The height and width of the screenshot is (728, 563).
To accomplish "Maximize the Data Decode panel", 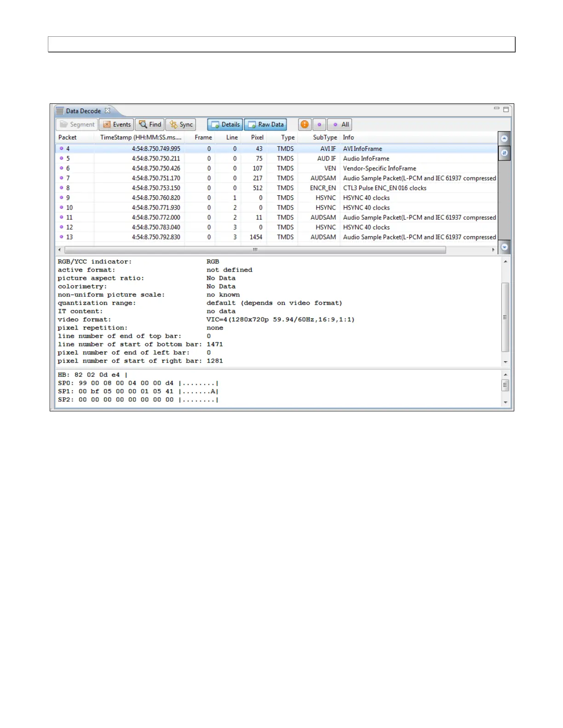I will click(506, 109).
